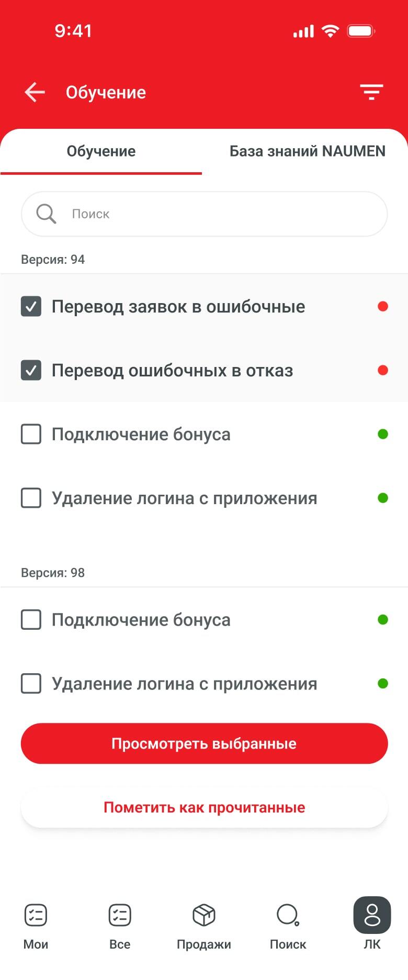Image resolution: width=408 pixels, height=980 pixels.
Task: Tap Пометить как прочитанные button
Action: 204,807
